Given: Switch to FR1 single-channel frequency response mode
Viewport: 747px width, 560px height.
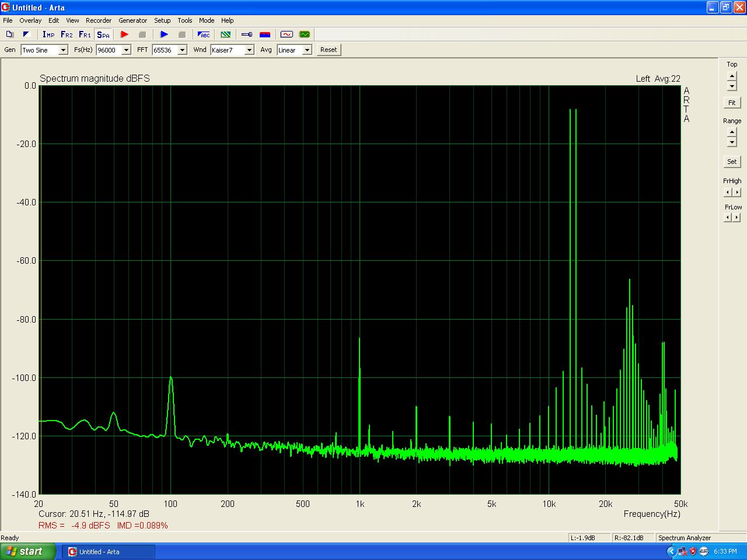Looking at the screenshot, I should coord(85,34).
